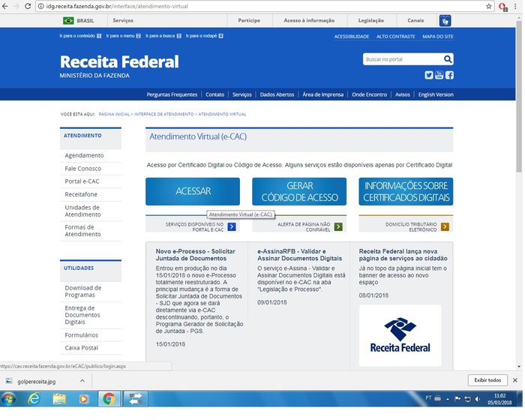Click the search magnifier icon
This screenshot has height=420, width=525.
coord(448,59)
